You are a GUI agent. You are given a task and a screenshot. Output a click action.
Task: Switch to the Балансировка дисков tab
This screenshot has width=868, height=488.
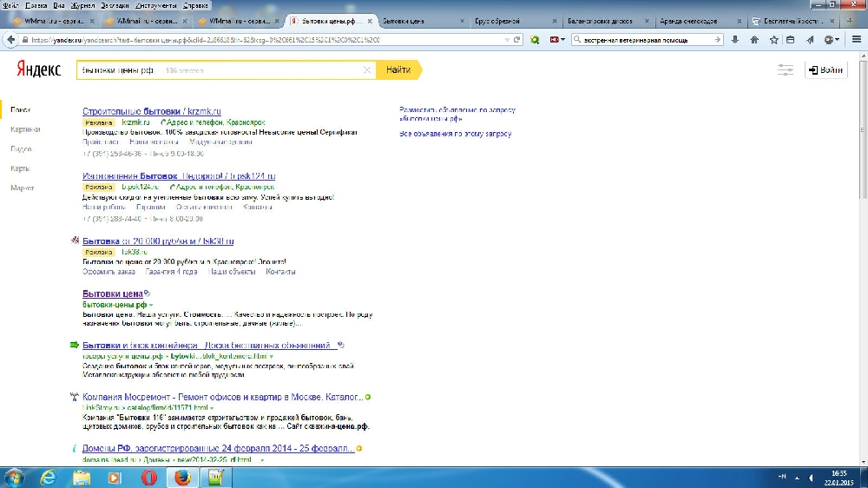608,21
